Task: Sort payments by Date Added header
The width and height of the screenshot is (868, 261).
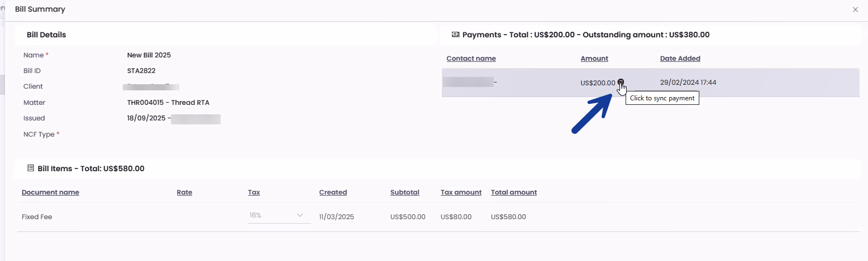Action: point(680,59)
